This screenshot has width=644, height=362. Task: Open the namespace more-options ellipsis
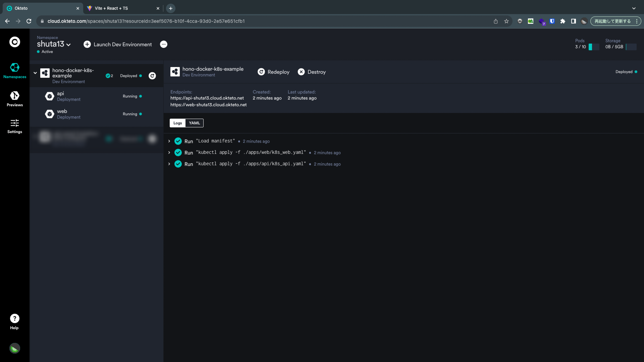coord(164,44)
